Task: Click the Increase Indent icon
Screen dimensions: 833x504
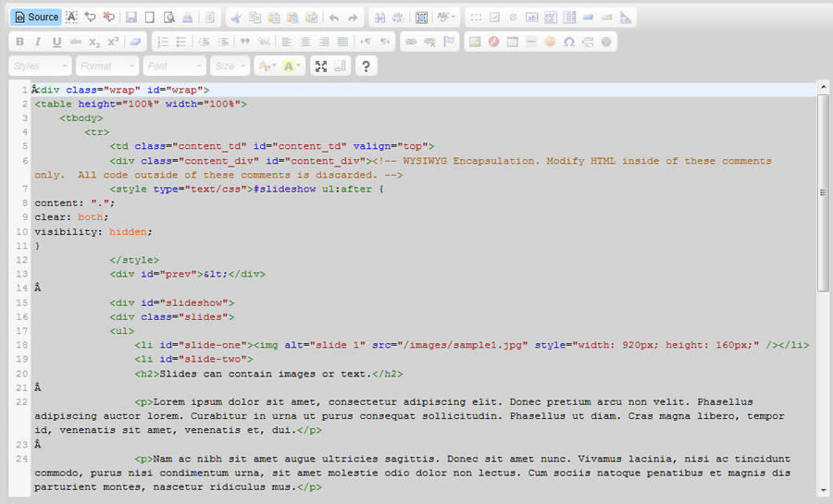Action: tap(223, 42)
